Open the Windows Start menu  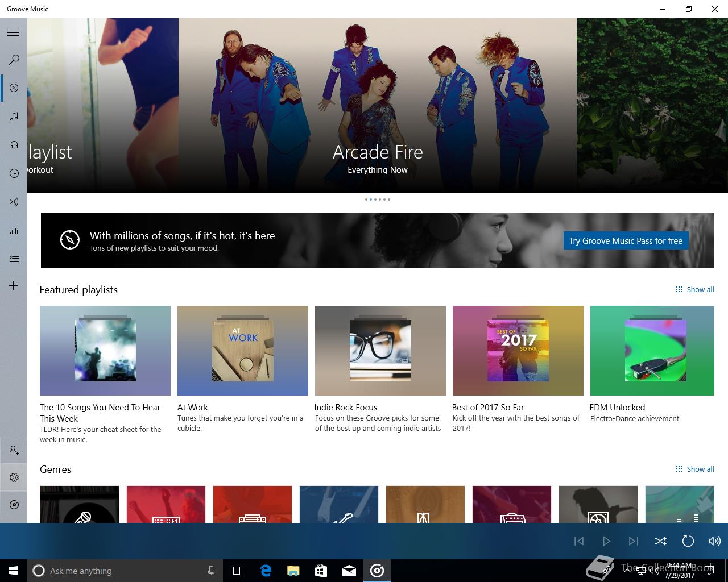click(14, 571)
